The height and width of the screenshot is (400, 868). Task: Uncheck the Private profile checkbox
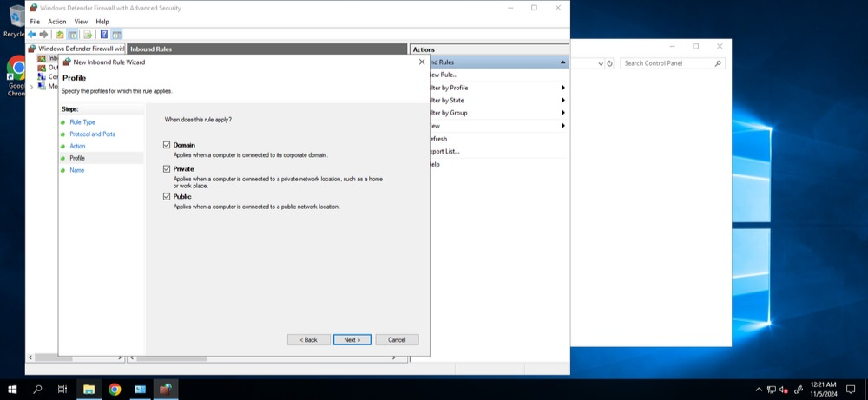[x=167, y=168]
